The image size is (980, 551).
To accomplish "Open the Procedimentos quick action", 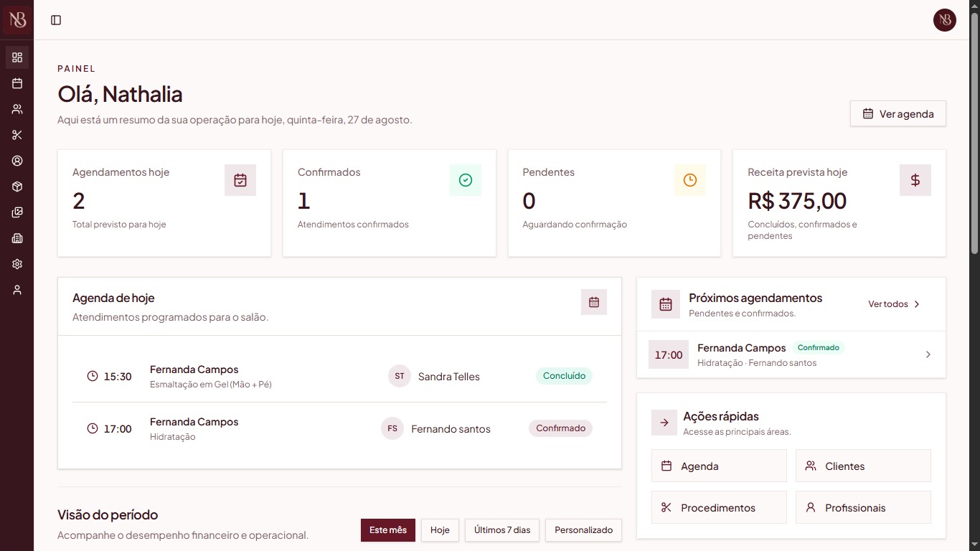I will tap(719, 507).
